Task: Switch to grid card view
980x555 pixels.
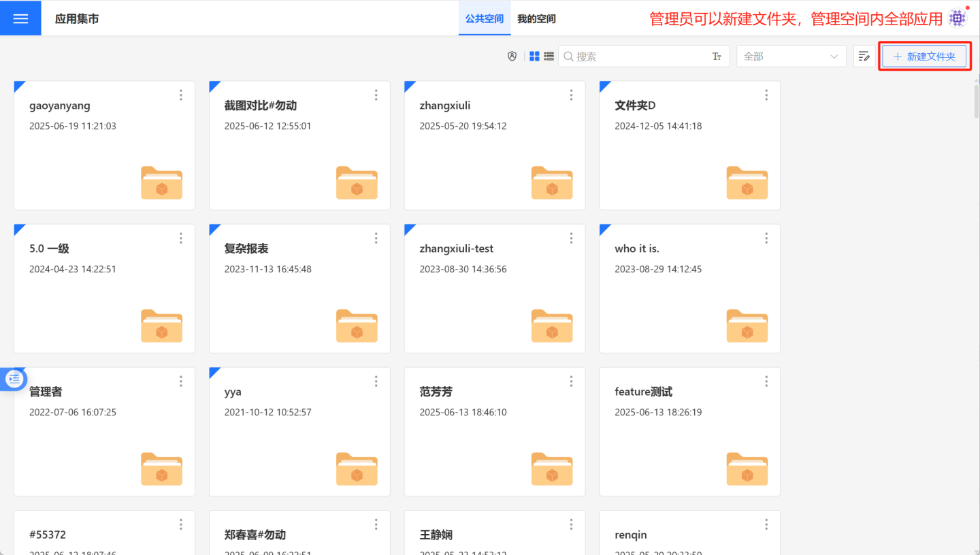Action: coord(535,57)
